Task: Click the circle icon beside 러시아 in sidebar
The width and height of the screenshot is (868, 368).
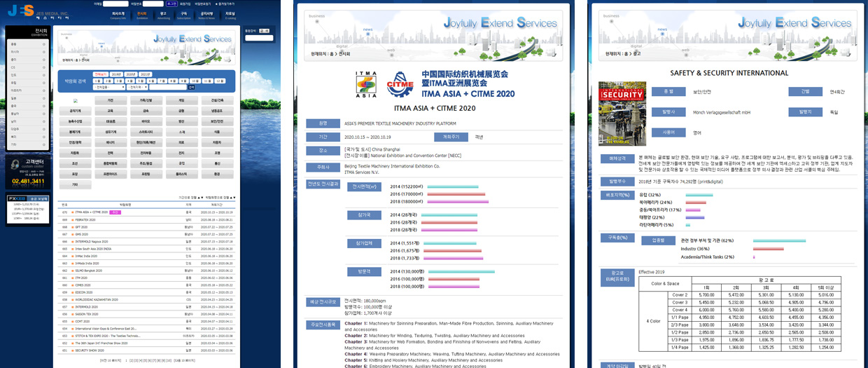Action: point(44,52)
